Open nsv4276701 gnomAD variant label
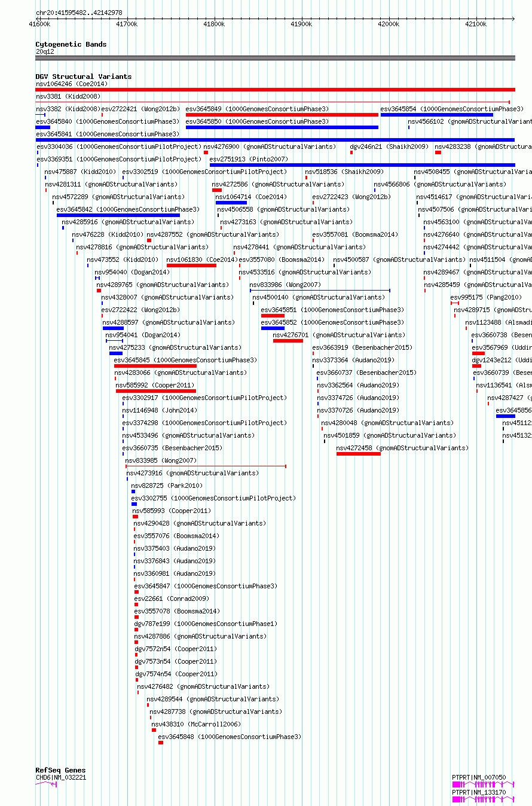This screenshot has width=532, height=806. click(339, 335)
